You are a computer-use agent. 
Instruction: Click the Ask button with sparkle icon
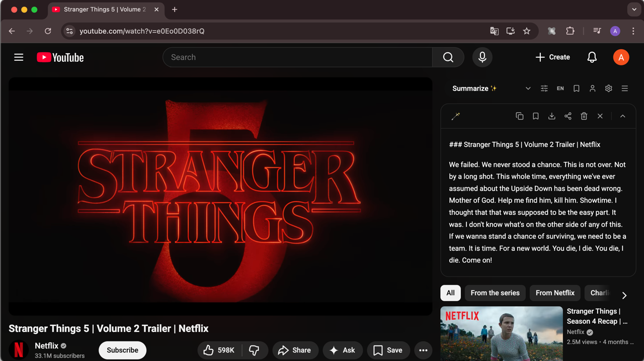342,350
